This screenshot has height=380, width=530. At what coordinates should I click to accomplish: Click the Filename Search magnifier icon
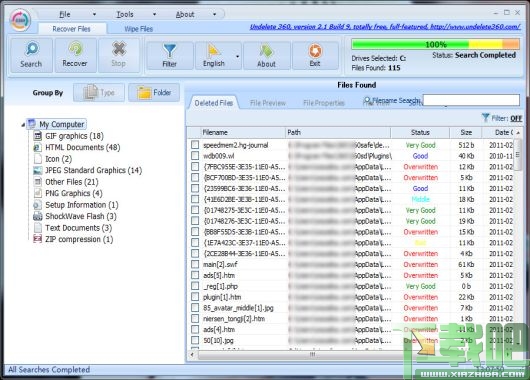tap(367, 100)
